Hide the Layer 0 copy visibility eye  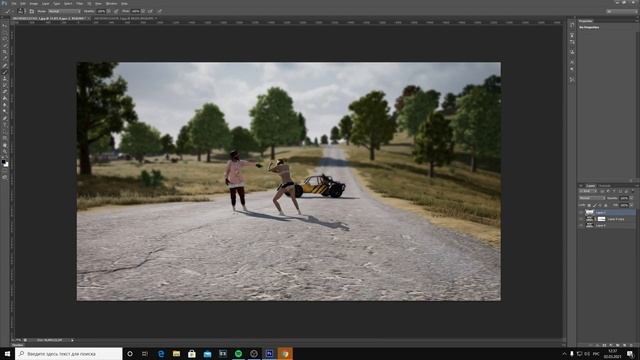[580, 219]
